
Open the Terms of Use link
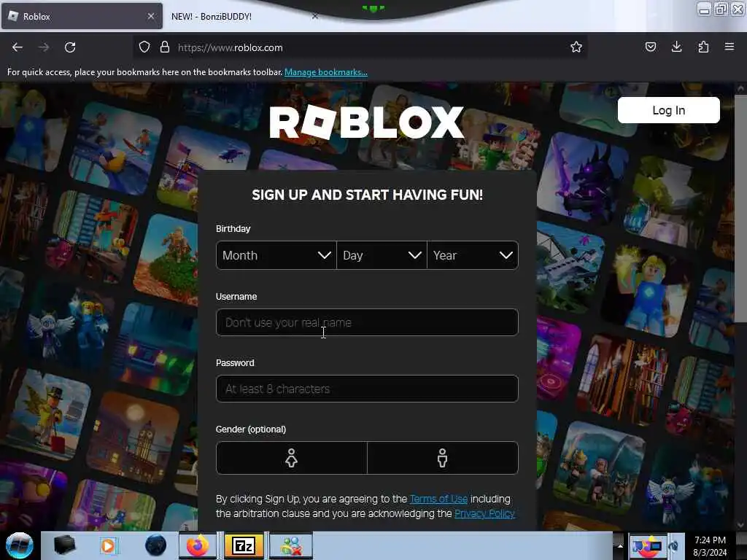(438, 499)
